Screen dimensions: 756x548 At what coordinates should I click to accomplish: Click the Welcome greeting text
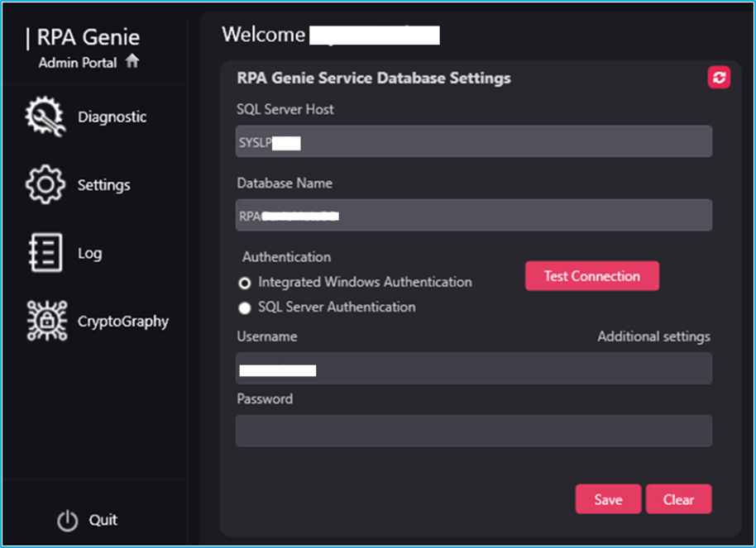[x=263, y=34]
